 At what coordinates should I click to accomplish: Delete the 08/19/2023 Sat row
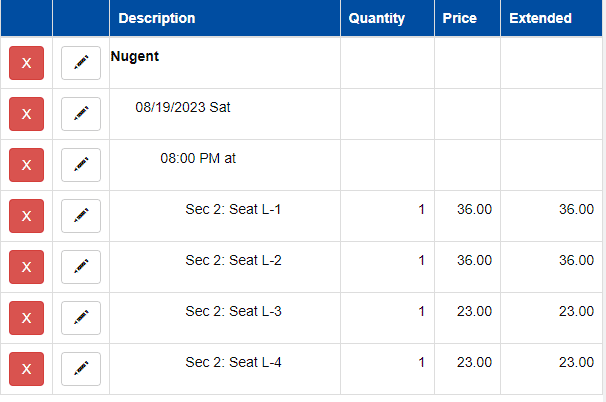click(x=26, y=114)
